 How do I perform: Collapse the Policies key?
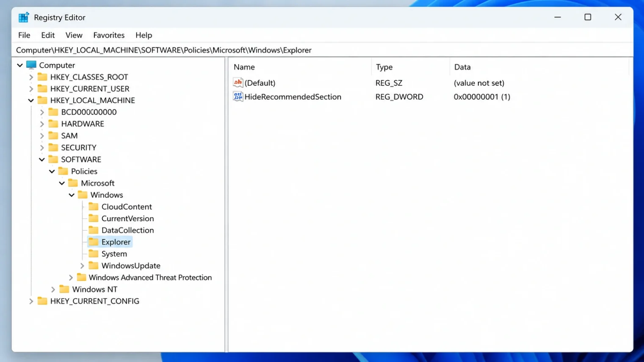coord(52,171)
